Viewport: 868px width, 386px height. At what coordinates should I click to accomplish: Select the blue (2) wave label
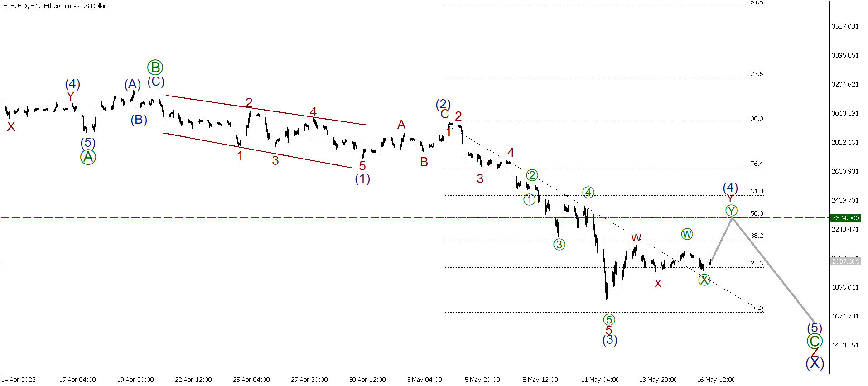443,104
